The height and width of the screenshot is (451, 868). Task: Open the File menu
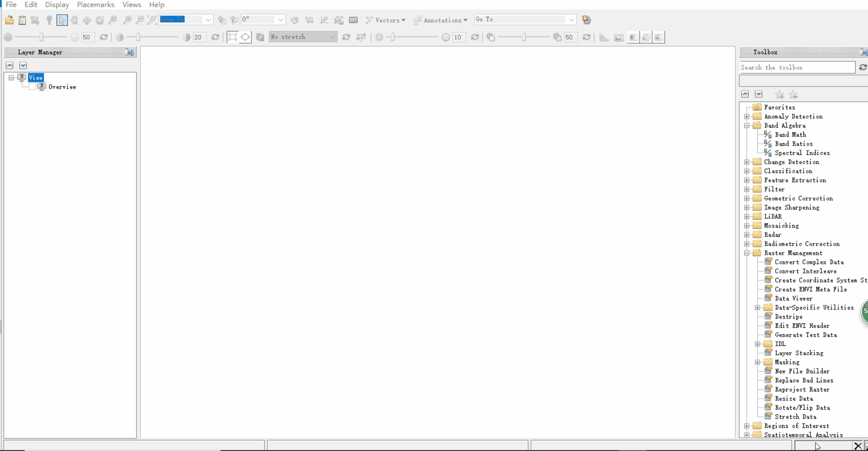tap(11, 5)
